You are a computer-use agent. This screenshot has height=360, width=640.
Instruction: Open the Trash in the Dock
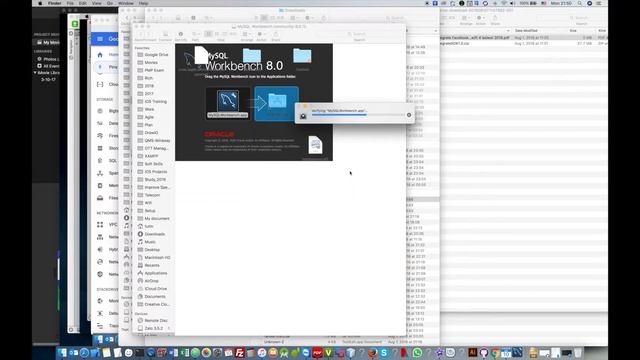[578, 353]
